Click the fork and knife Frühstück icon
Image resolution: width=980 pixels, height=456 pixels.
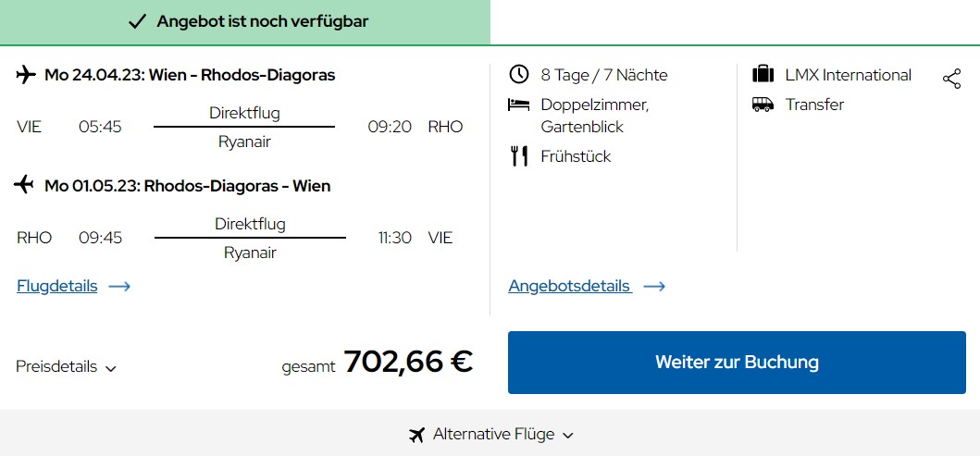[519, 156]
